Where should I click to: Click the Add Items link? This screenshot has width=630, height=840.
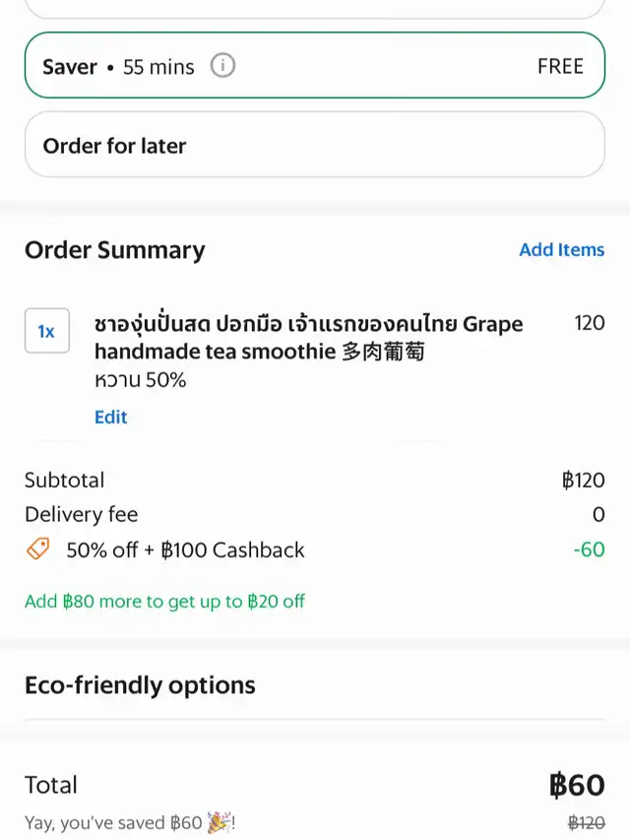561,250
